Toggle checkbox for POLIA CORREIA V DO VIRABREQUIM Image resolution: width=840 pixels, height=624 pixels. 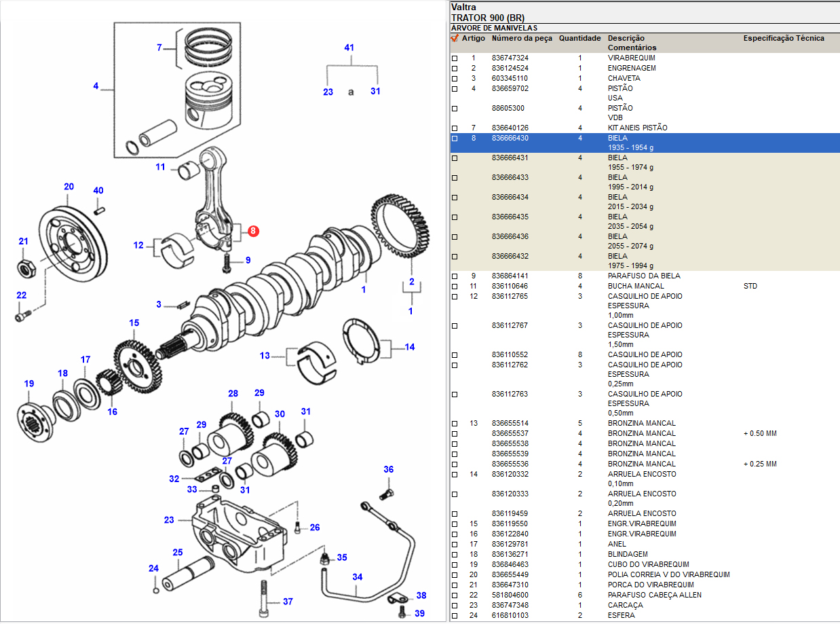pyautogui.click(x=455, y=575)
